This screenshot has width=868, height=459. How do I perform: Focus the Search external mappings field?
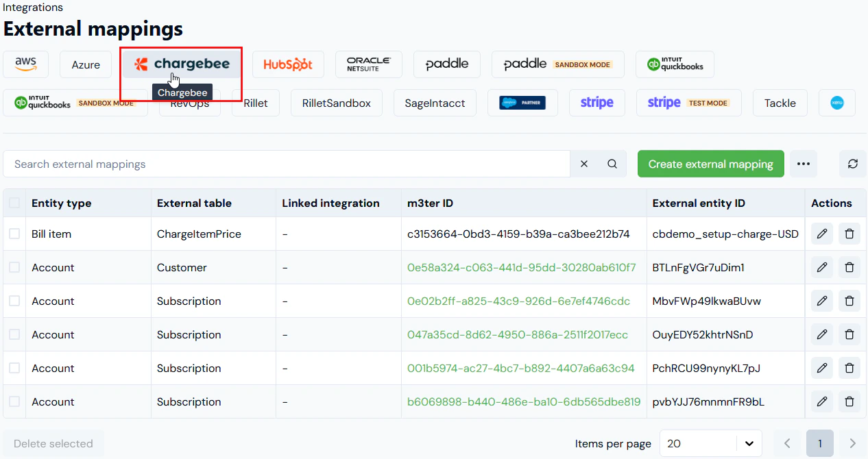[x=287, y=164]
